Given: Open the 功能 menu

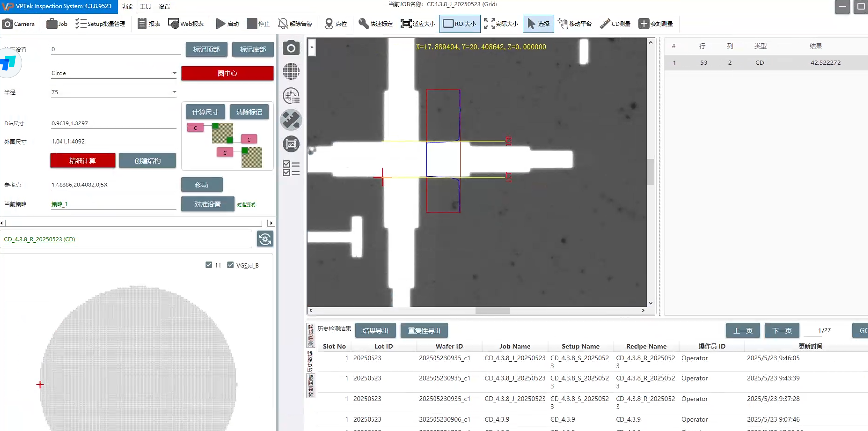Looking at the screenshot, I should click(x=127, y=6).
